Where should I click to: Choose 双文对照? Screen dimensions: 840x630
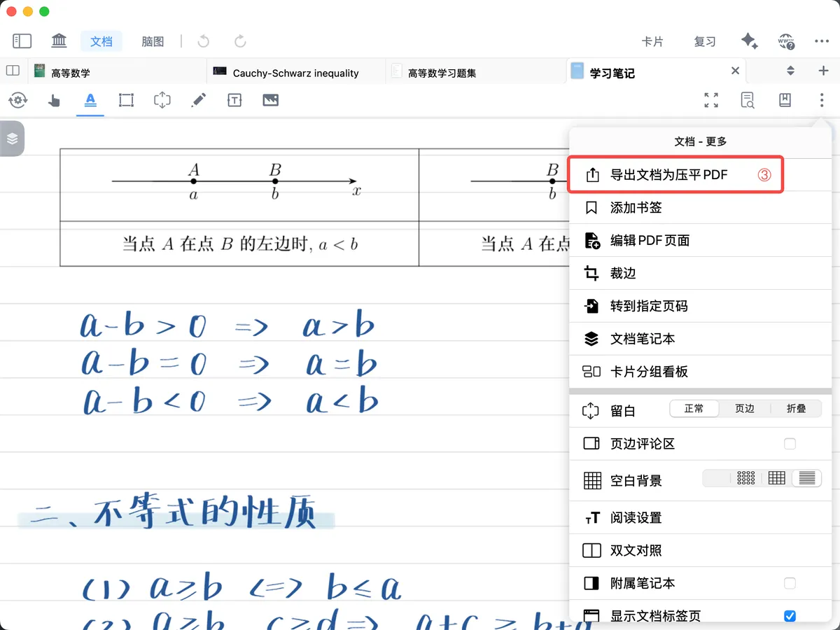[x=701, y=551]
